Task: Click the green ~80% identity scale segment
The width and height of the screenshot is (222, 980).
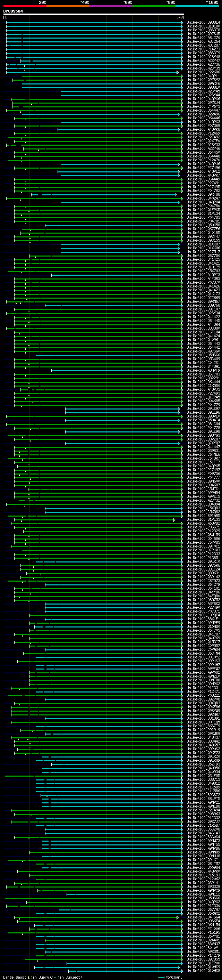Action: pos(154,6)
